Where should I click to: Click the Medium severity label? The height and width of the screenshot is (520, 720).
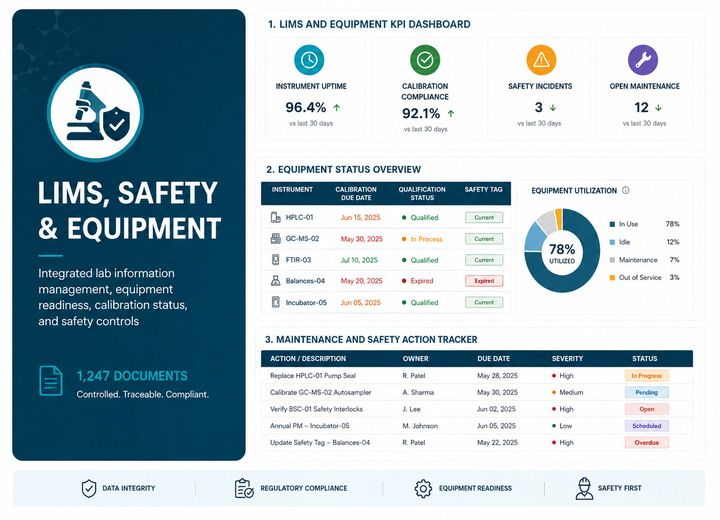[x=571, y=392]
